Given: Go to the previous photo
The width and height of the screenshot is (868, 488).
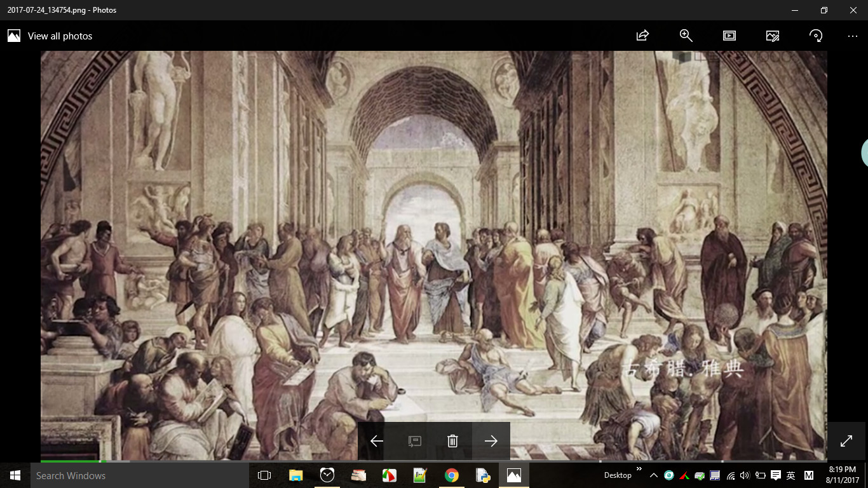Looking at the screenshot, I should pos(377,441).
